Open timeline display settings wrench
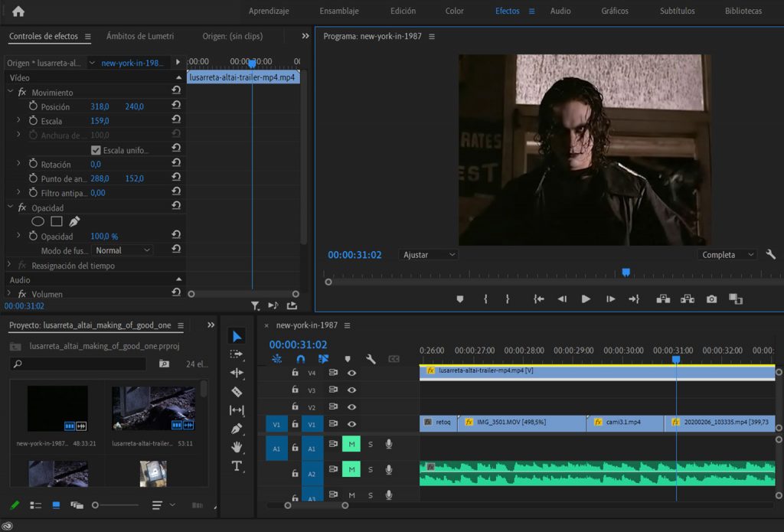This screenshot has height=532, width=784. tap(371, 359)
